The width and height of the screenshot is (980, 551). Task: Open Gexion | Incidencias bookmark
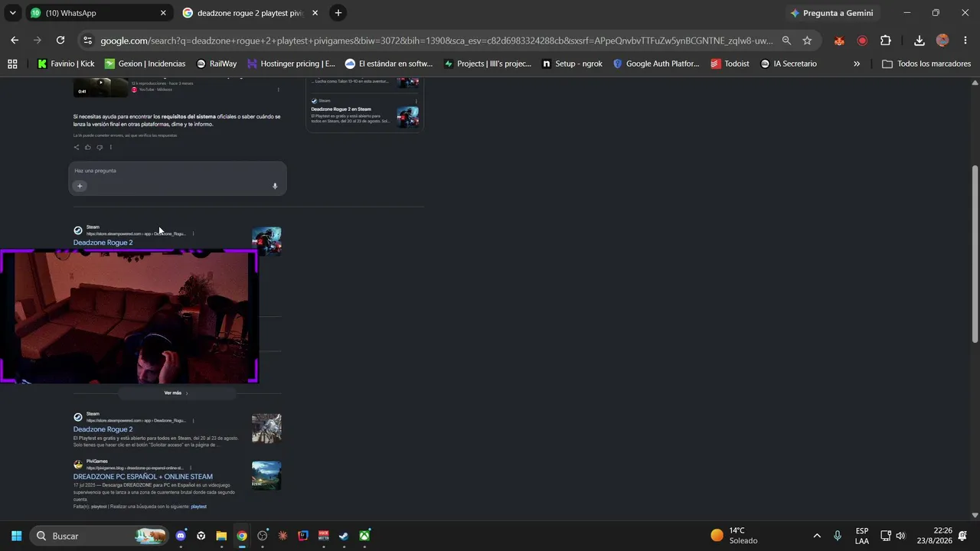click(145, 64)
